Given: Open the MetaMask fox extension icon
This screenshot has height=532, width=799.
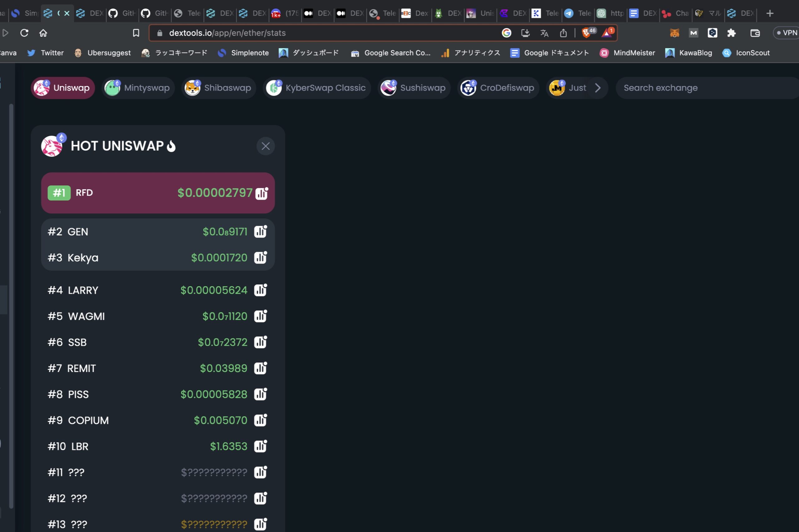Looking at the screenshot, I should (674, 32).
